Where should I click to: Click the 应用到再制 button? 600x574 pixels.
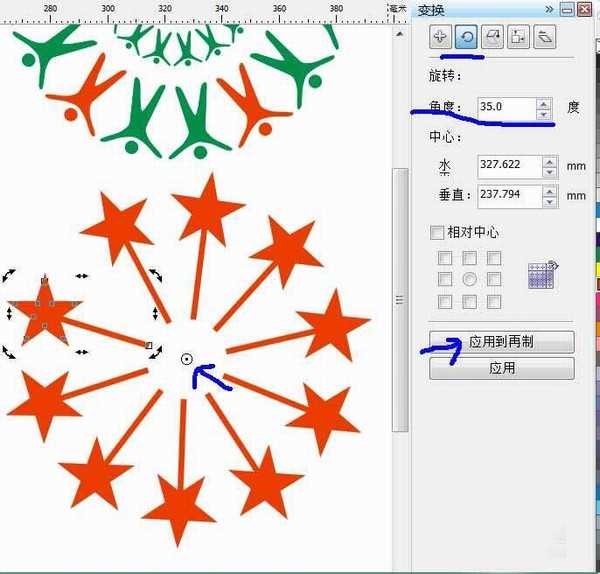[501, 342]
